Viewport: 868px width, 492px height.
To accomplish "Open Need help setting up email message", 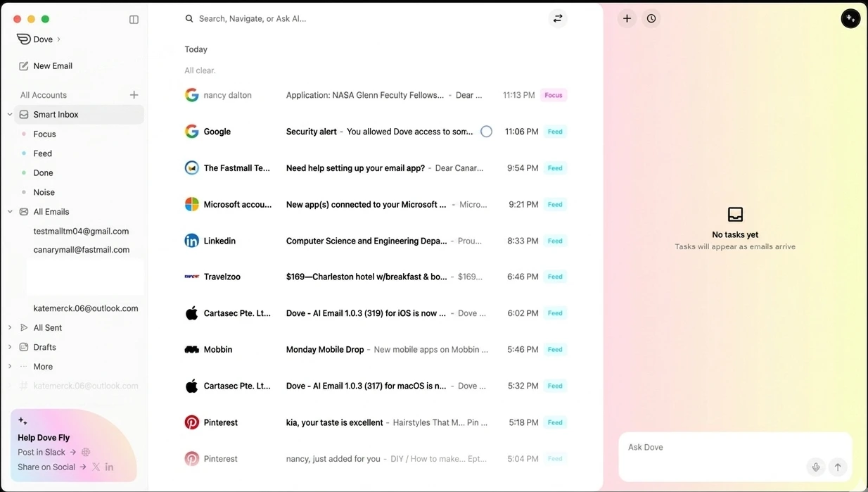I will tap(376, 168).
